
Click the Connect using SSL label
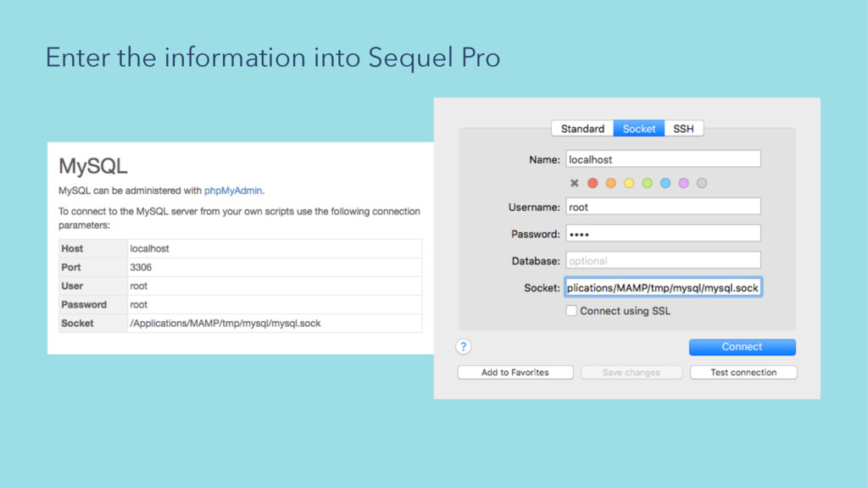[625, 311]
